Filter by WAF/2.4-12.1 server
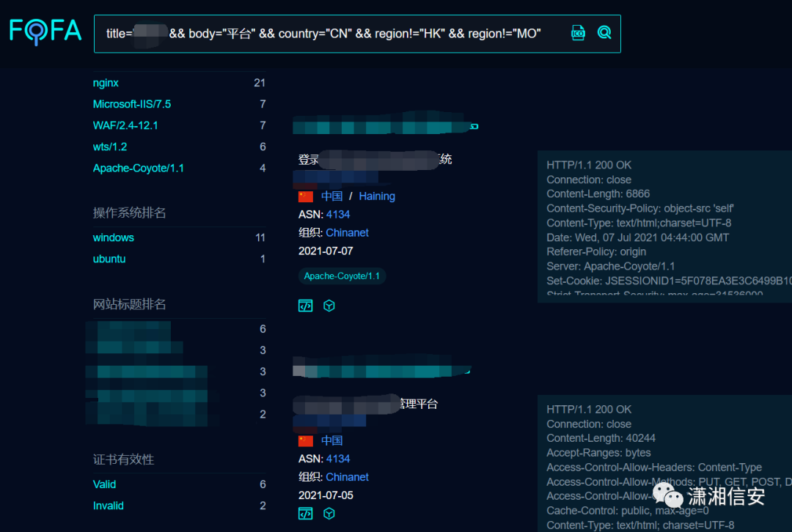792x532 pixels. pyautogui.click(x=125, y=125)
